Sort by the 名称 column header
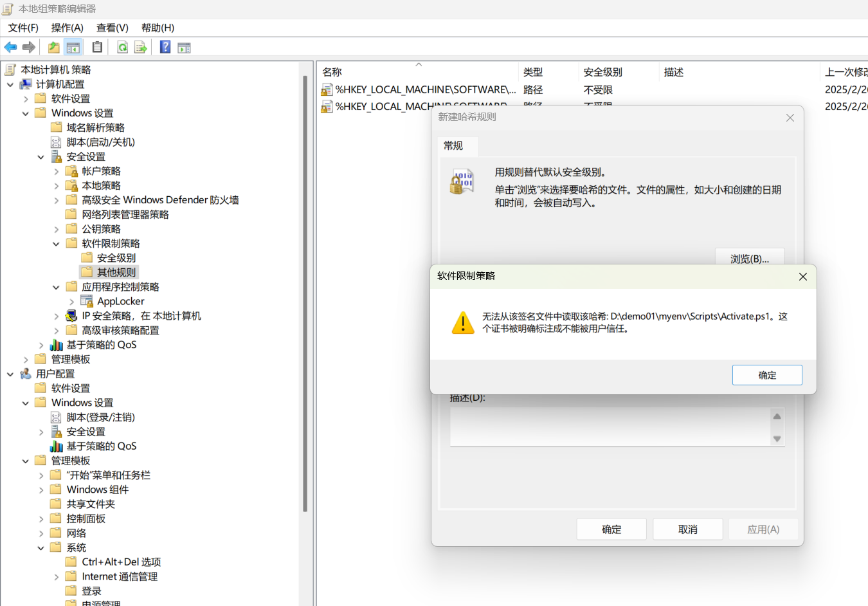Viewport: 868px width, 606px height. tap(418, 72)
